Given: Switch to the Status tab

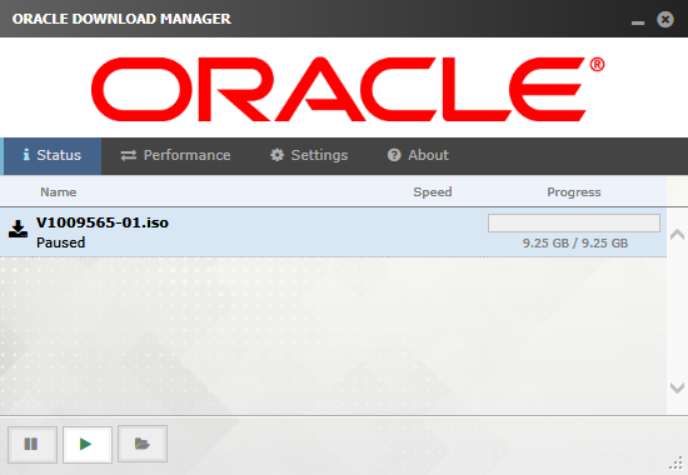Looking at the screenshot, I should pyautogui.click(x=52, y=155).
